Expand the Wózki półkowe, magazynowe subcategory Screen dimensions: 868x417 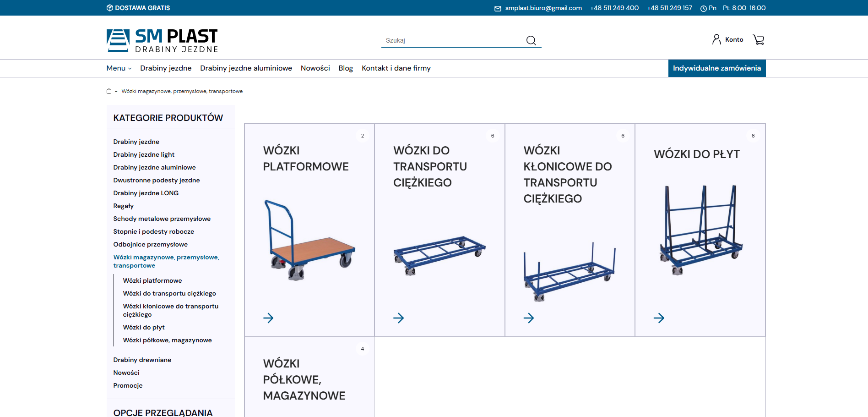click(x=168, y=340)
